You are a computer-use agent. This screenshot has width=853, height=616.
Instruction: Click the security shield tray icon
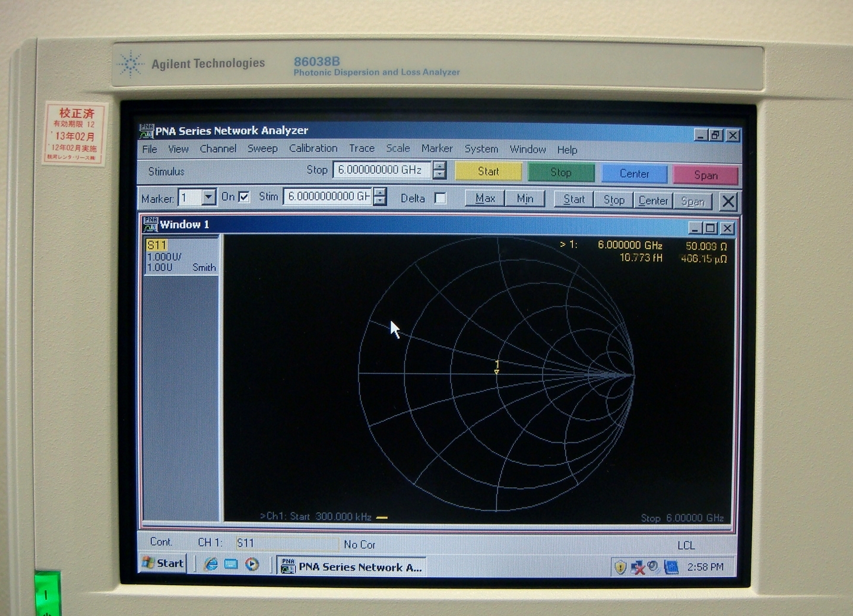coord(620,567)
